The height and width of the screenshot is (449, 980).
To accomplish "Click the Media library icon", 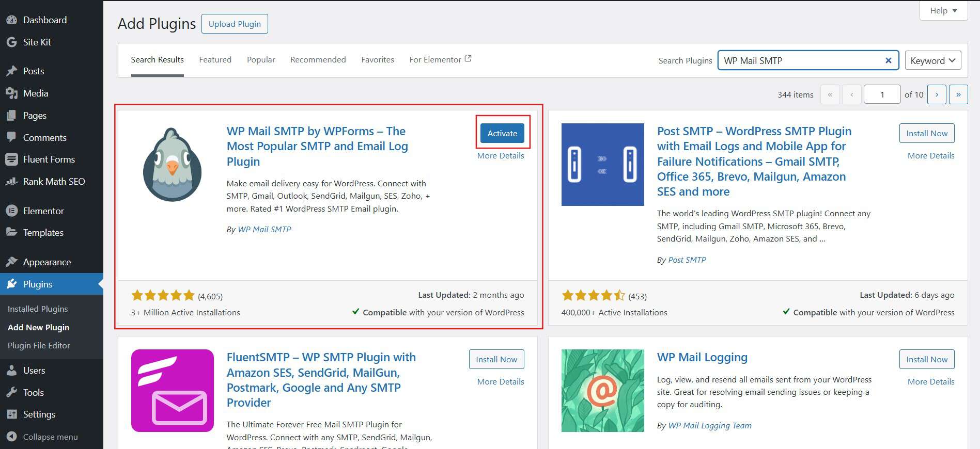I will [x=11, y=93].
